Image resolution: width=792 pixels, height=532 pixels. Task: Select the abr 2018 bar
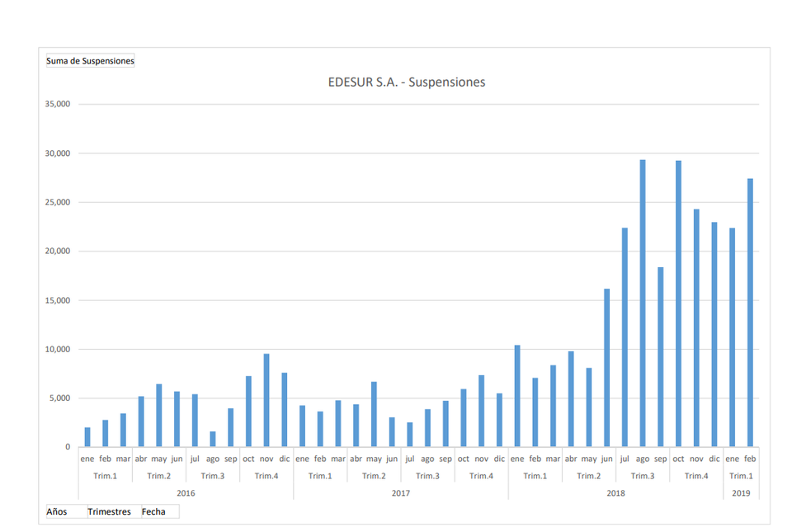[571, 399]
